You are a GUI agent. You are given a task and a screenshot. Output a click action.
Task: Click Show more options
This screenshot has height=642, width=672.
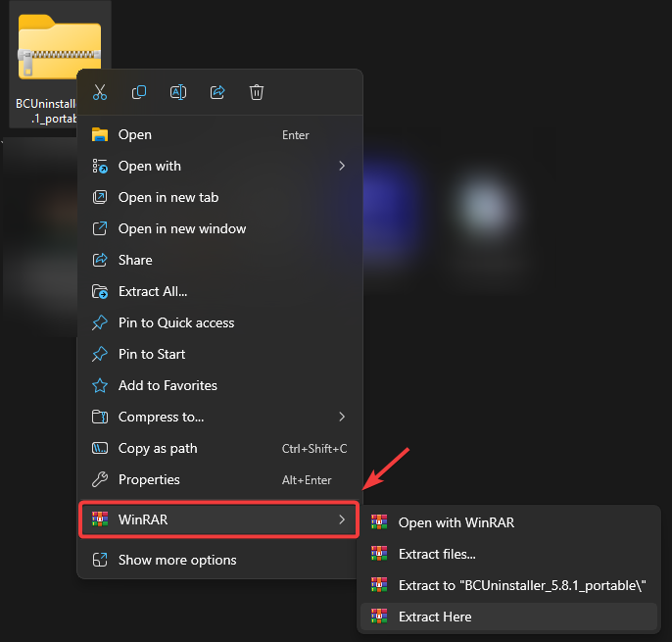[x=219, y=560]
